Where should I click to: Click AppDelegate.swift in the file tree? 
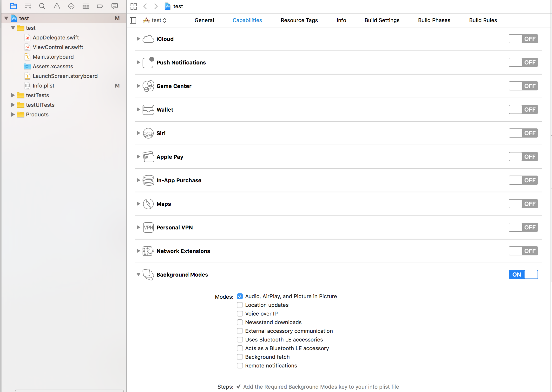click(56, 37)
